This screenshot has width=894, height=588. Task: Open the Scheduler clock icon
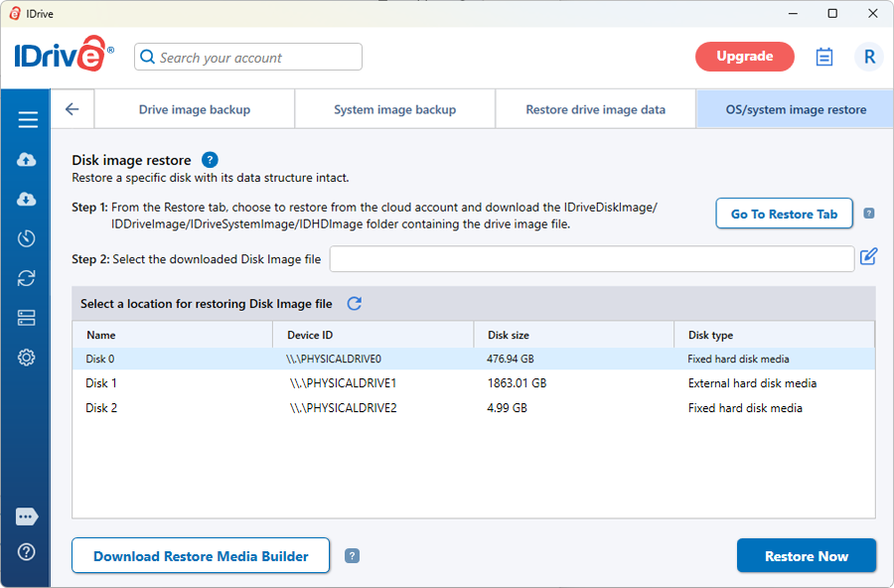pyautogui.click(x=26, y=238)
